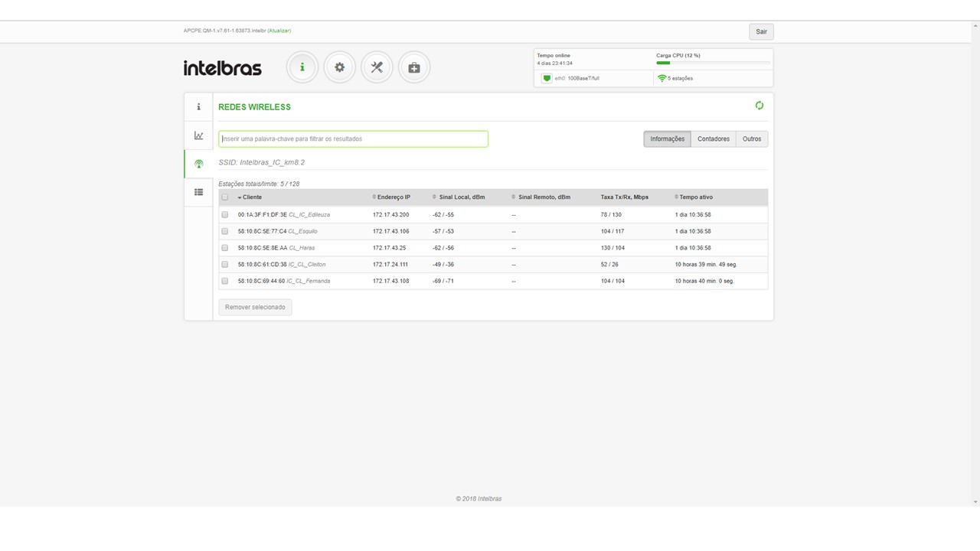The height and width of the screenshot is (551, 980).
Task: Open the services briefcase icon
Action: tap(414, 67)
